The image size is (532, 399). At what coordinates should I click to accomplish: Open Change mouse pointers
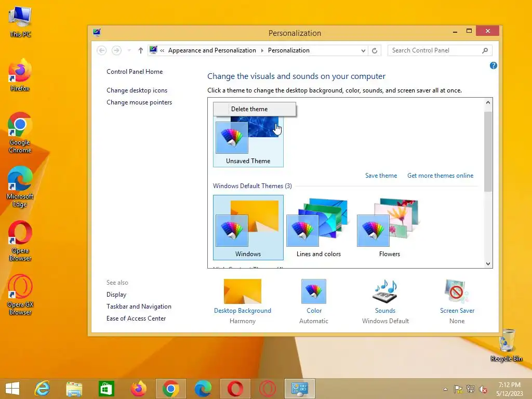[x=139, y=102]
